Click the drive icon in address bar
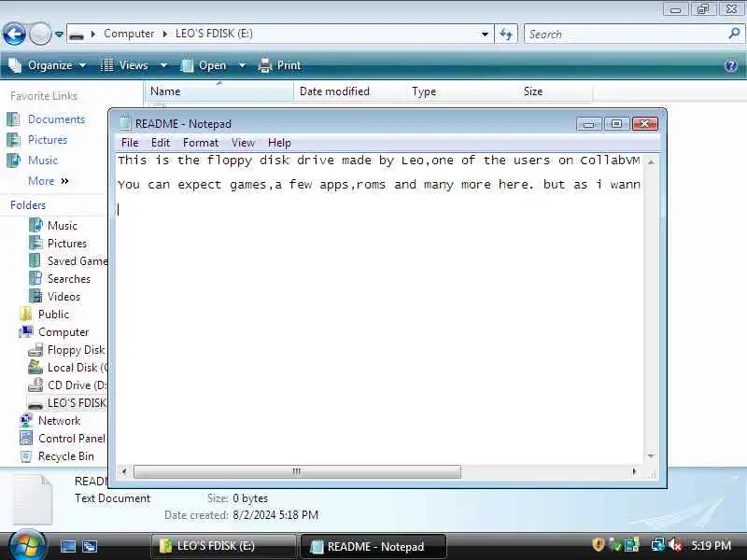 pos(77,35)
